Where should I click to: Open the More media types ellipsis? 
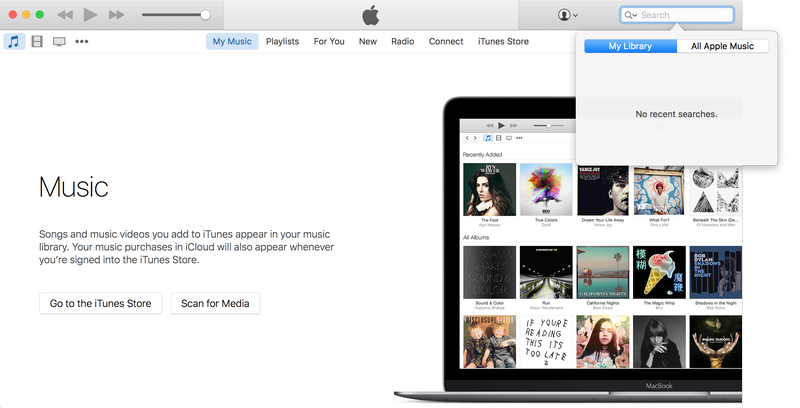click(82, 41)
